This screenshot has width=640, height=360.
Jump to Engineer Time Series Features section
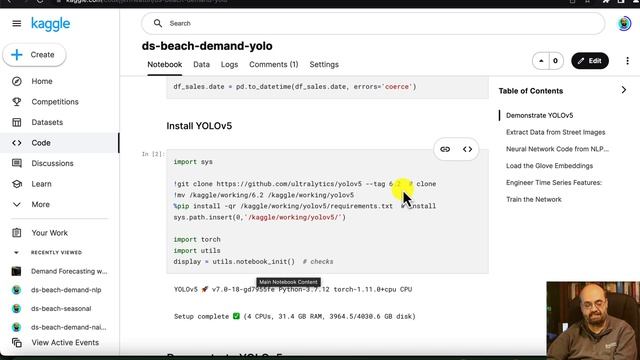pos(554,182)
